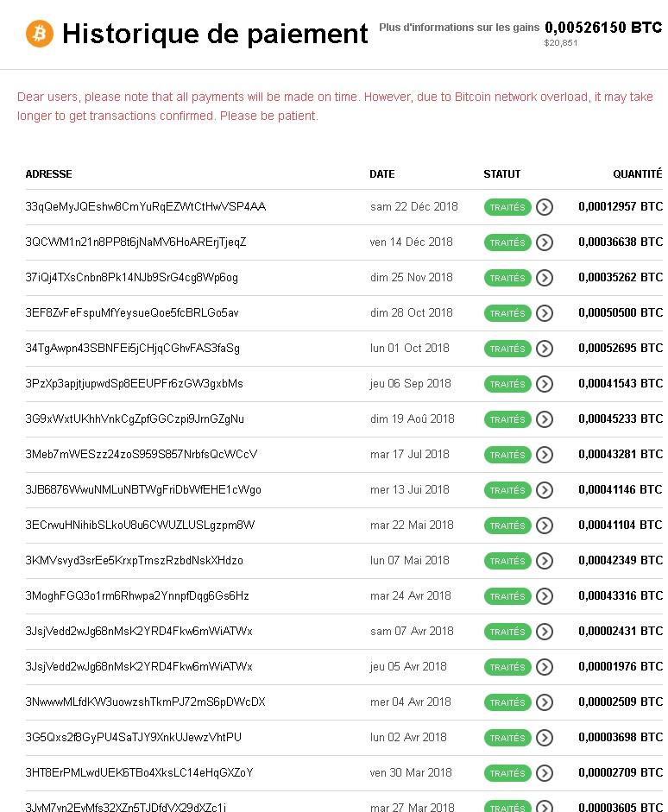Expand the 22 Mai 2018 payment row
Screen dimensions: 668x812
coord(545,526)
